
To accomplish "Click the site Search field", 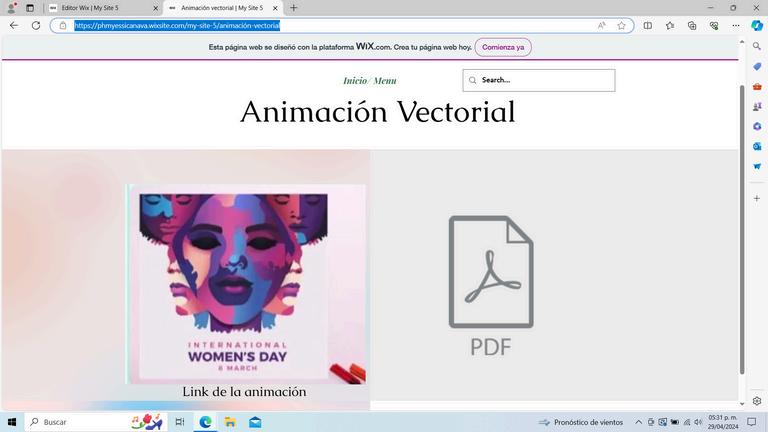I will [539, 80].
